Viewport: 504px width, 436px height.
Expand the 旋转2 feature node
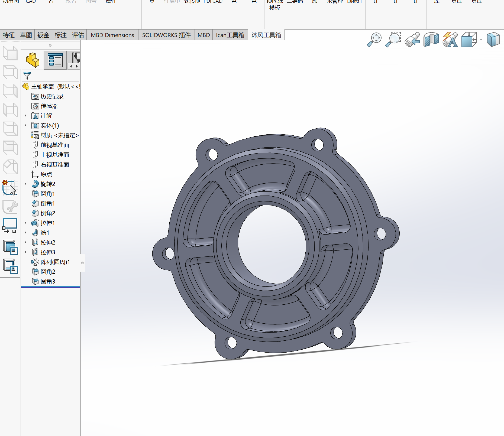tap(25, 184)
